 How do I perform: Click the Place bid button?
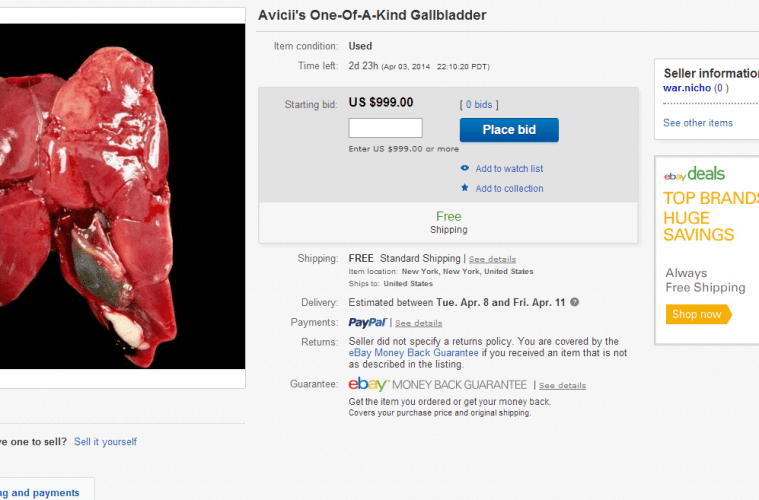point(509,130)
